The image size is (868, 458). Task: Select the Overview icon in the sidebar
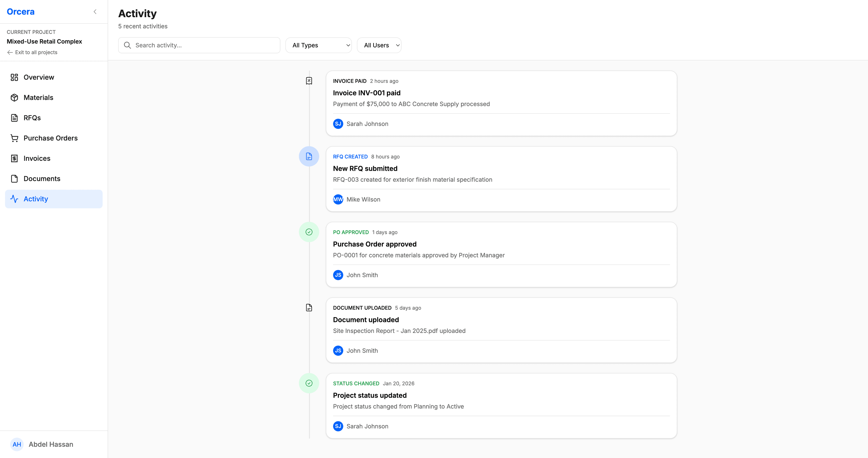pyautogui.click(x=14, y=77)
